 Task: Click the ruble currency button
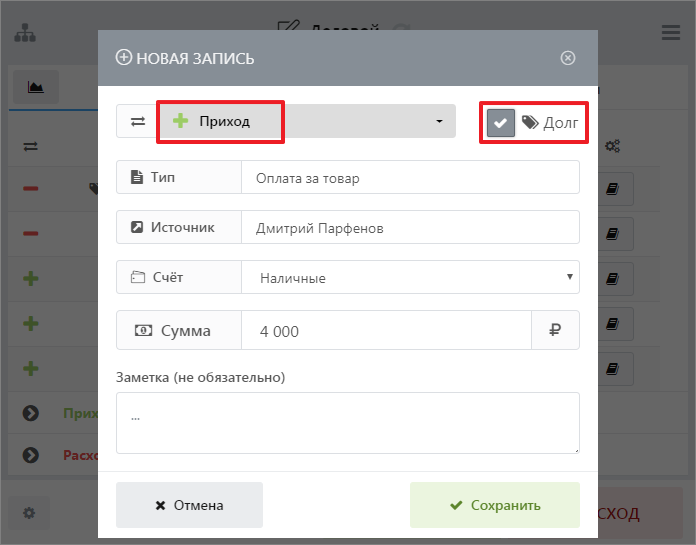[555, 331]
